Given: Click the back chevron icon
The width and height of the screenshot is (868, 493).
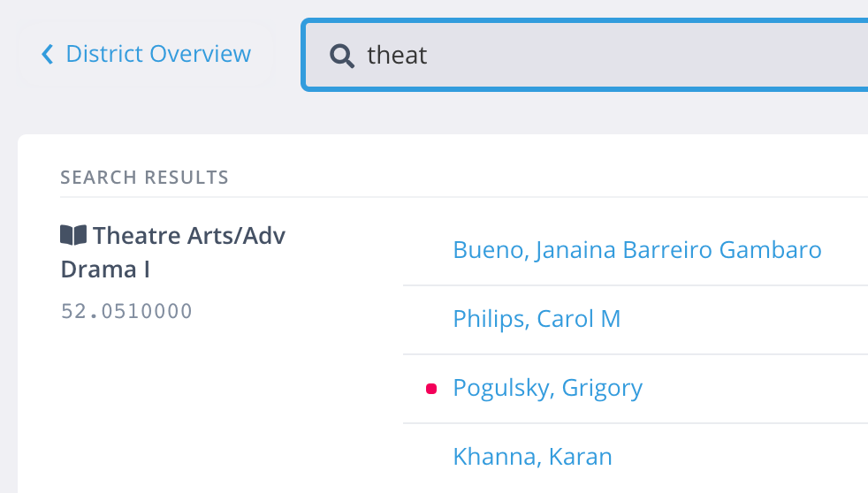Looking at the screenshot, I should point(48,55).
